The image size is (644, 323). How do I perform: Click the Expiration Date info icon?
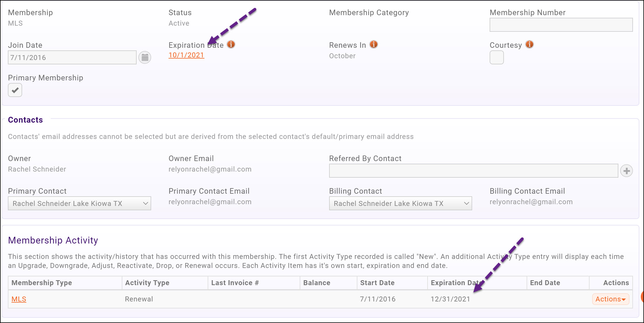click(231, 45)
